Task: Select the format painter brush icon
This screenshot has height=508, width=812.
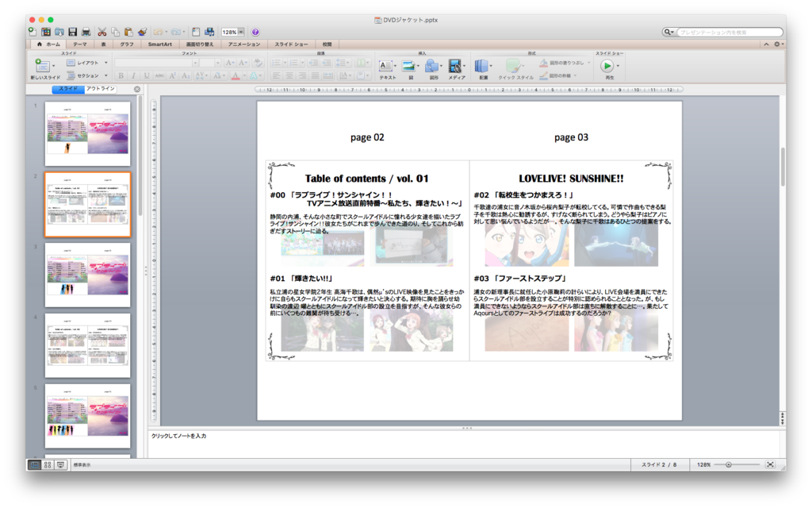Action: [143, 32]
